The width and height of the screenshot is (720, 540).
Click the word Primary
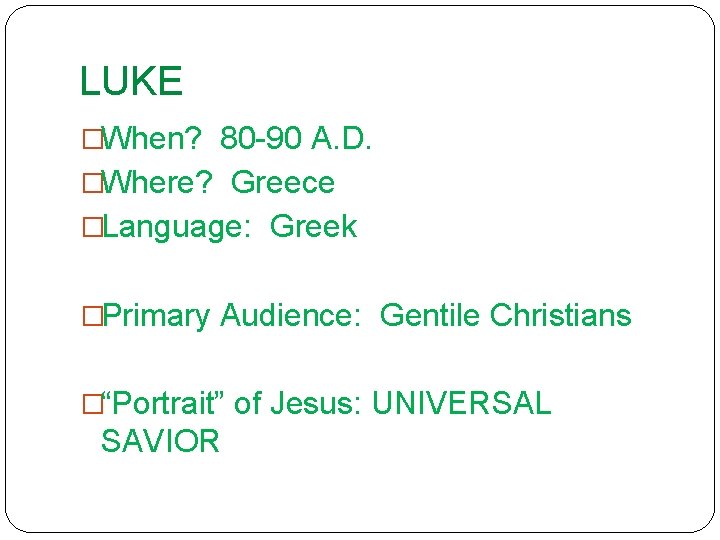coord(156,317)
